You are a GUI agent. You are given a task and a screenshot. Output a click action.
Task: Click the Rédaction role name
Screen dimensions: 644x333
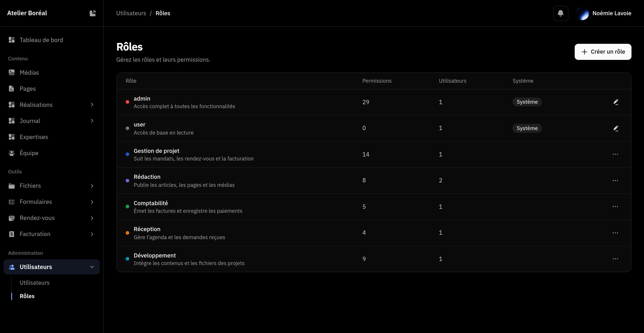click(147, 177)
